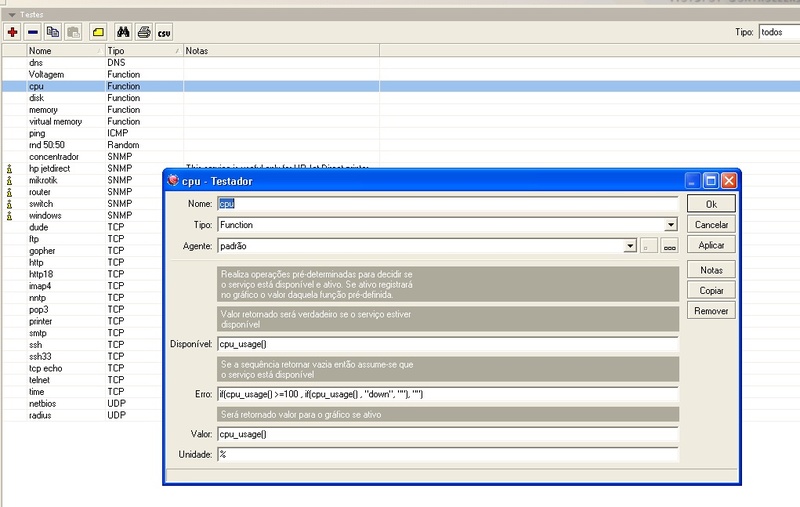Sort by the Nome column header

(x=65, y=50)
